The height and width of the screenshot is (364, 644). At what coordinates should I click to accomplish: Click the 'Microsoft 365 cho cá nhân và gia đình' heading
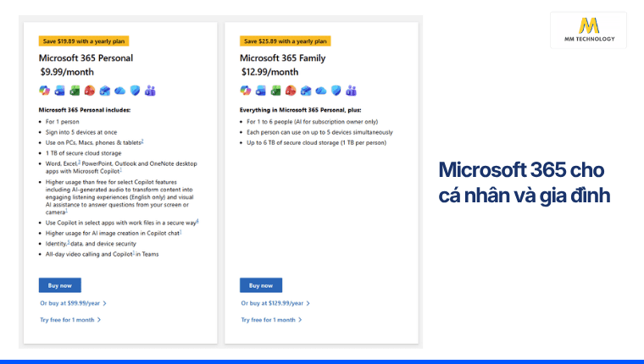(524, 182)
